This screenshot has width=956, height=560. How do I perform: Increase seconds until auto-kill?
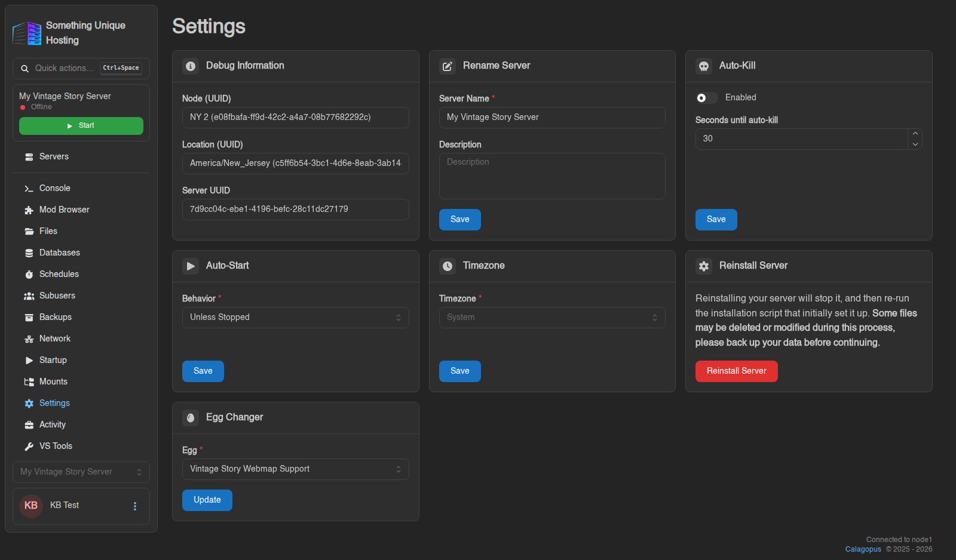pyautogui.click(x=915, y=134)
